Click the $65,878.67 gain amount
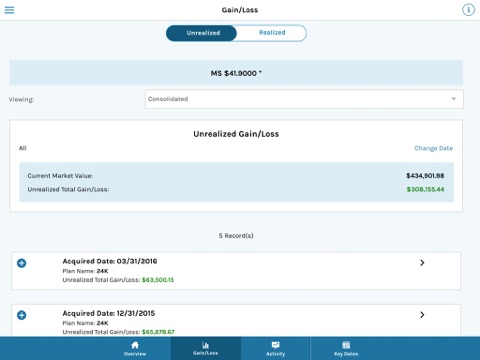 point(158,332)
